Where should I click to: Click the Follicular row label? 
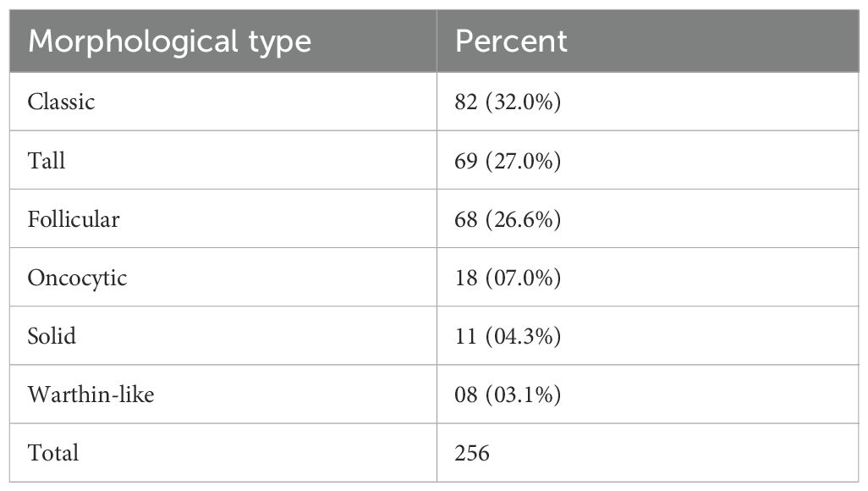[74, 219]
